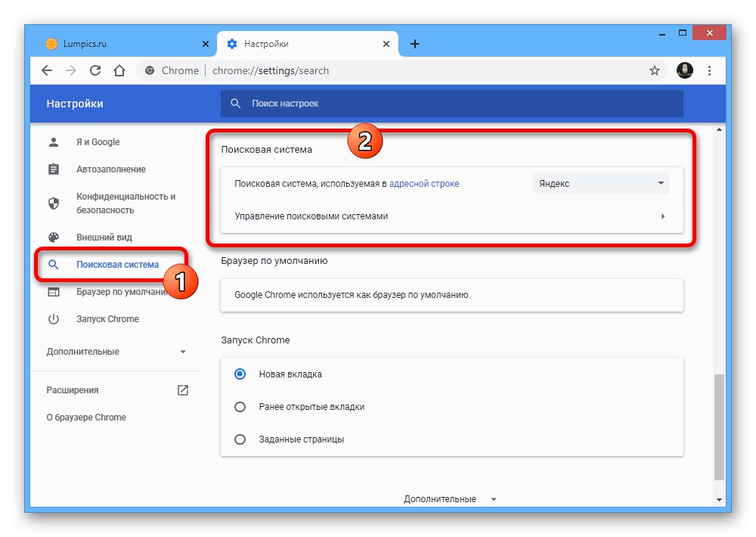Bookmark this page with star icon
The image size is (756, 537).
tap(654, 71)
